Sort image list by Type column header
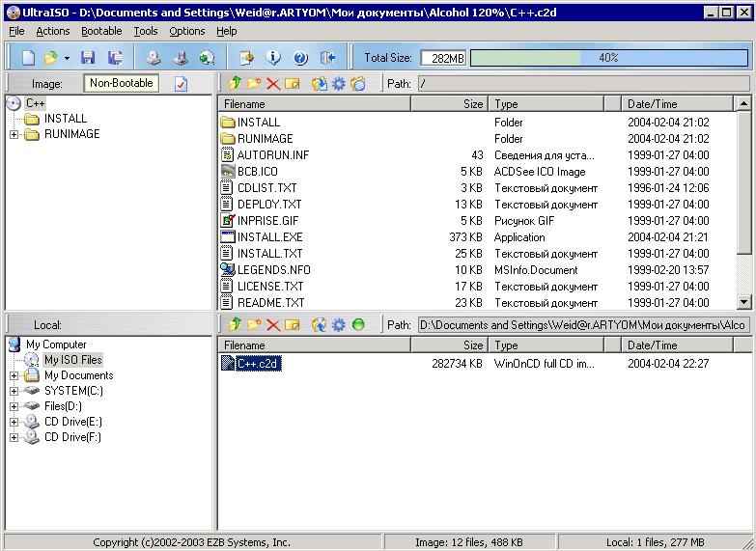The height and width of the screenshot is (551, 756). coord(546,104)
